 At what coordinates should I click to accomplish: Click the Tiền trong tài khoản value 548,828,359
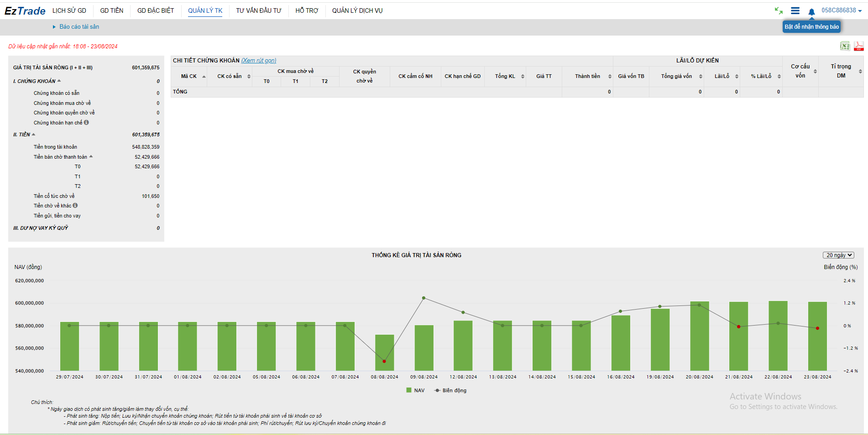pos(146,147)
